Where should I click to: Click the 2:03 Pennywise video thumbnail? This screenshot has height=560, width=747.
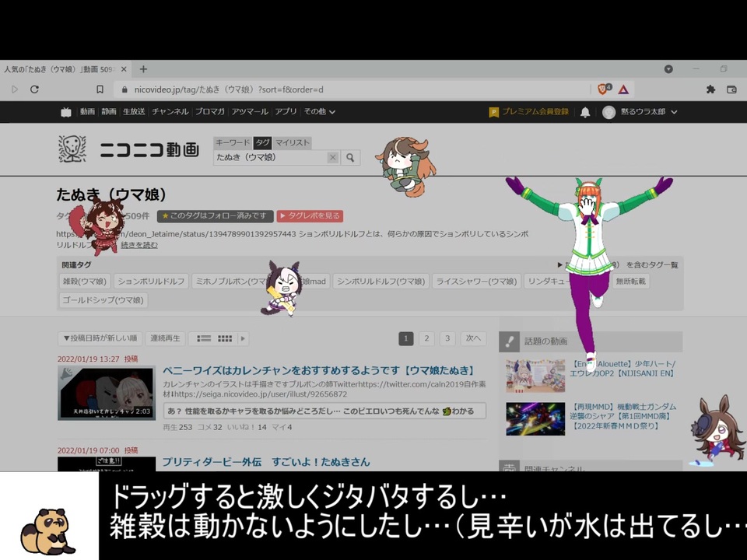click(107, 393)
